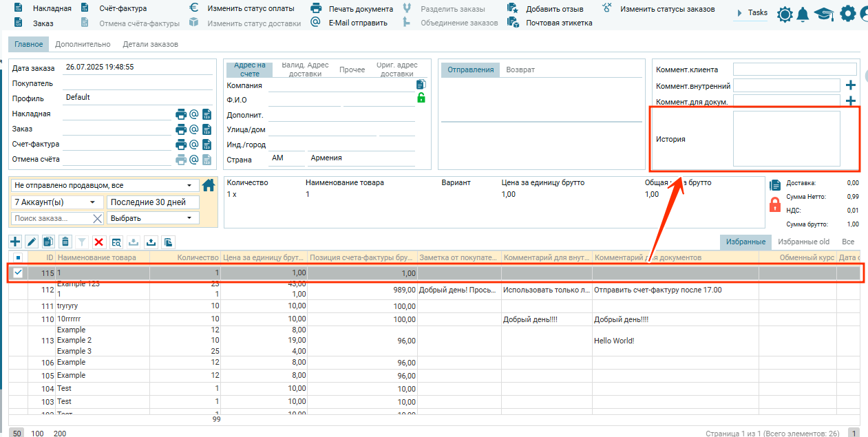The width and height of the screenshot is (868, 437).
Task: Switch to the 'Детали заказов' tab
Action: pyautogui.click(x=150, y=44)
